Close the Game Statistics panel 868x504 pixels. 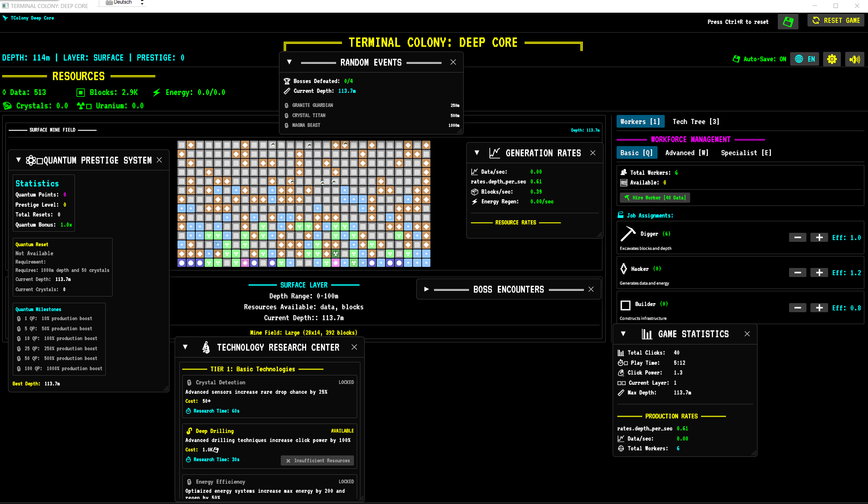[x=747, y=334]
